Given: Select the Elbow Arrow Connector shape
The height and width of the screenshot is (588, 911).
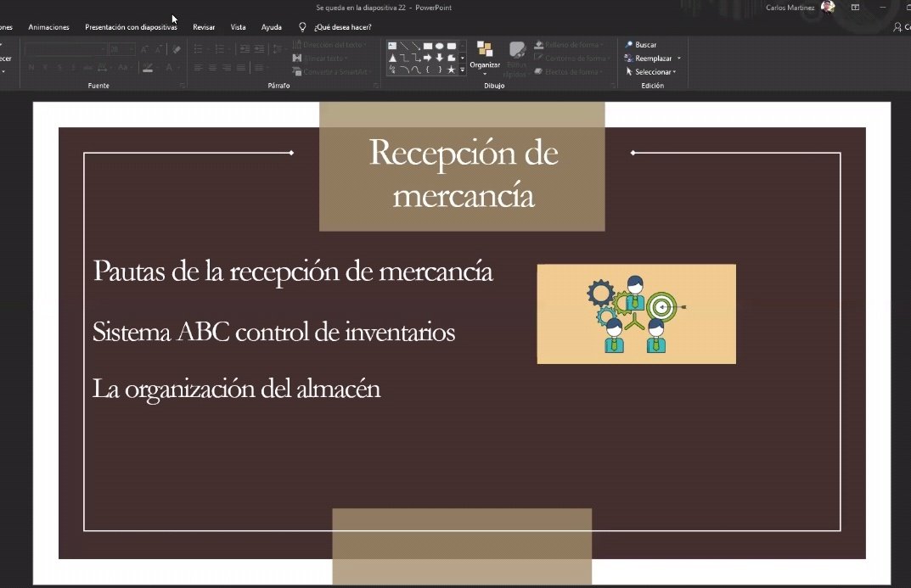Looking at the screenshot, I should point(416,58).
